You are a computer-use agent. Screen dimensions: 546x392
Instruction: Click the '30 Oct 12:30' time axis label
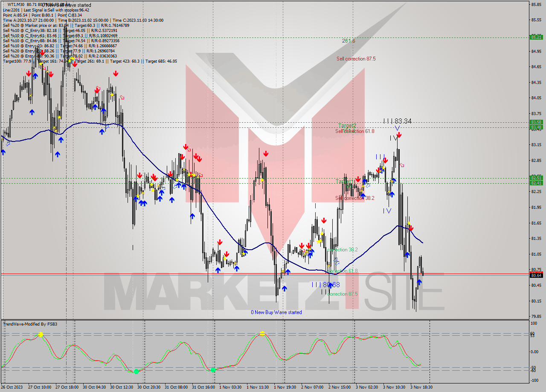pos(122,387)
